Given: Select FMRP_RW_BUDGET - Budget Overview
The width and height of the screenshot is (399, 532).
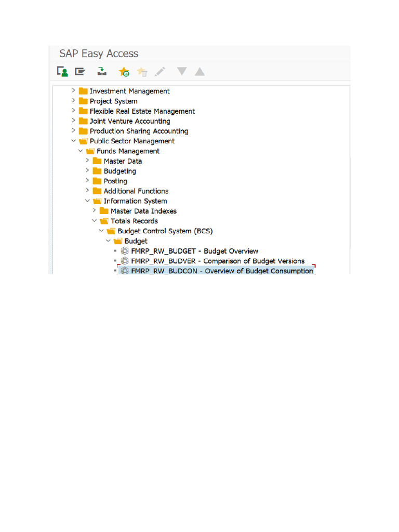Looking at the screenshot, I should click(x=195, y=251).
